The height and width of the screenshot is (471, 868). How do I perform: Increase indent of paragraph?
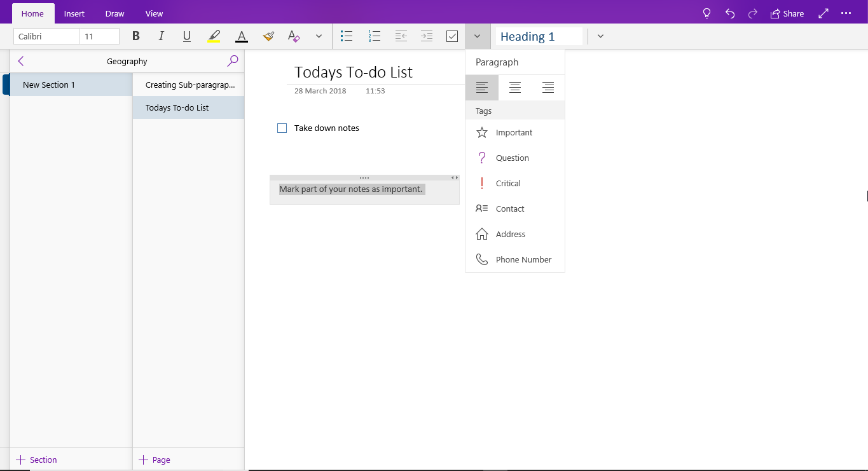[427, 36]
